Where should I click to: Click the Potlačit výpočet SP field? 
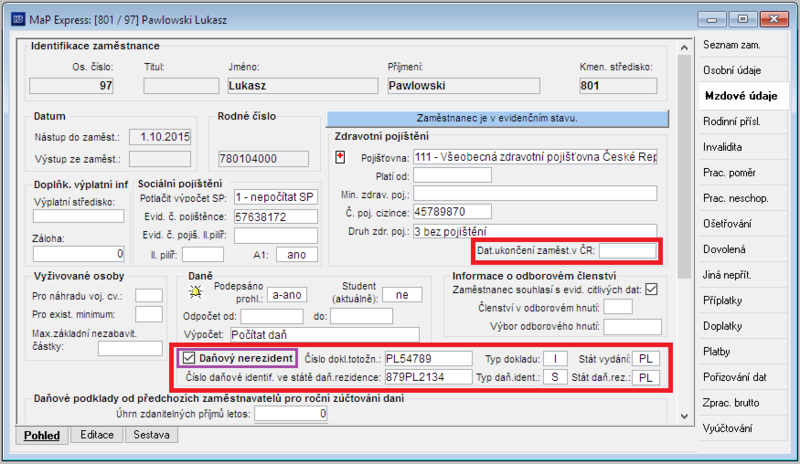click(276, 197)
